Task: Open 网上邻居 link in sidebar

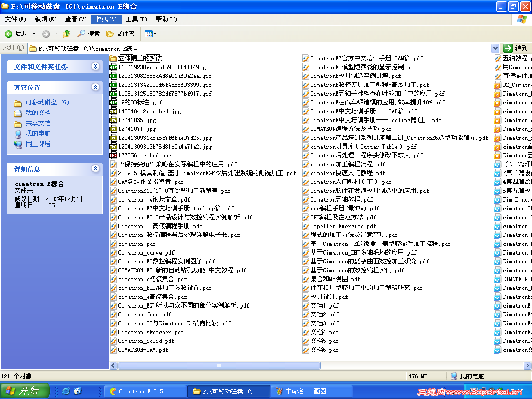Action: [38, 144]
